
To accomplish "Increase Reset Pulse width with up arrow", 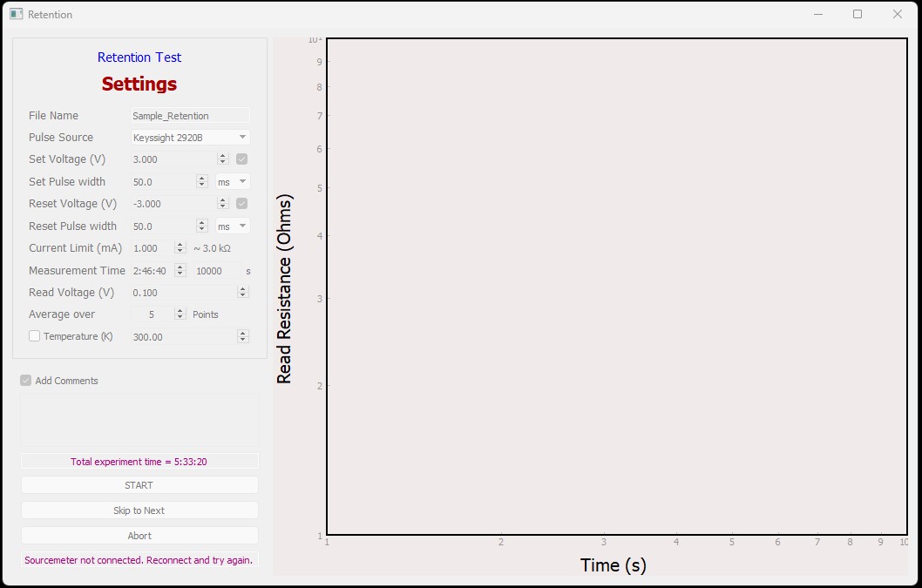I will pyautogui.click(x=201, y=222).
